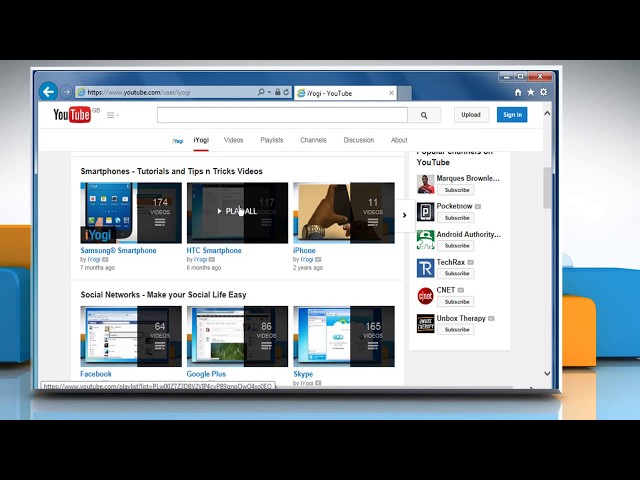Select the iYogi channel home tab
The height and width of the screenshot is (480, 640).
201,140
